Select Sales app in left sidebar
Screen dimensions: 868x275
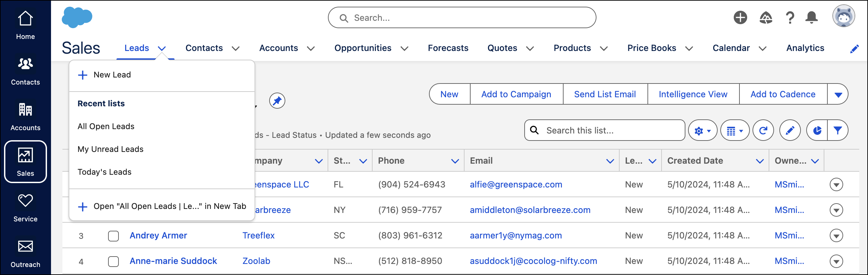click(25, 162)
